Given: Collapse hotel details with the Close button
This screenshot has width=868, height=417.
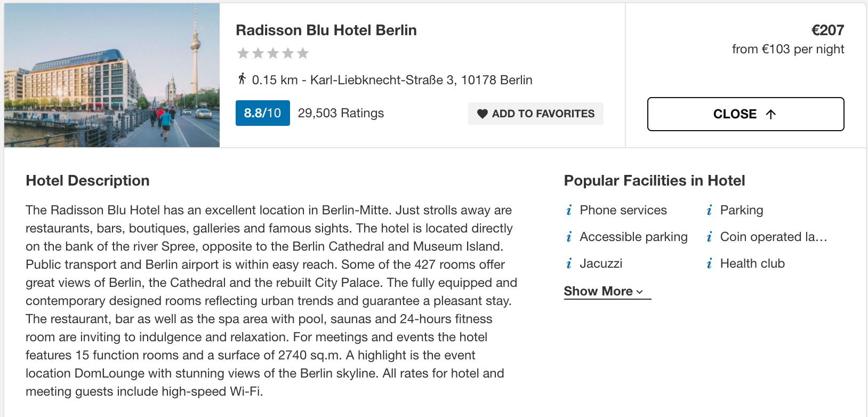Looking at the screenshot, I should point(745,114).
